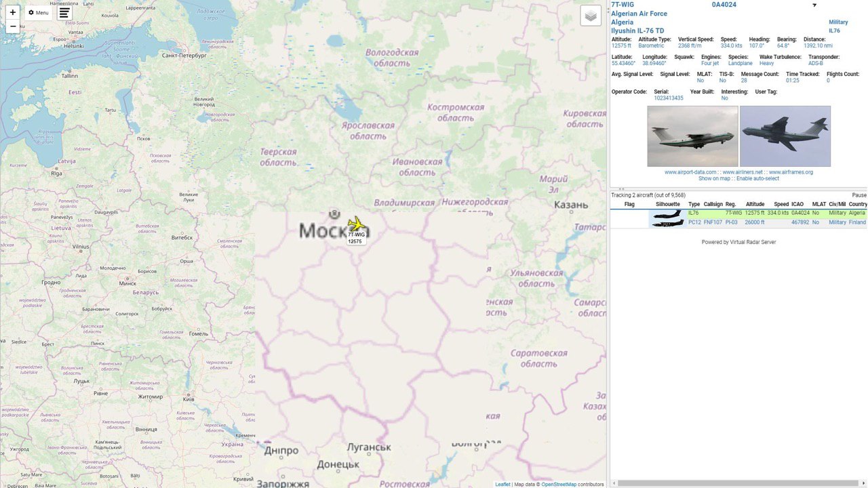Select the FNF107 Finland aircraft row
The image size is (868, 488).
coord(738,222)
